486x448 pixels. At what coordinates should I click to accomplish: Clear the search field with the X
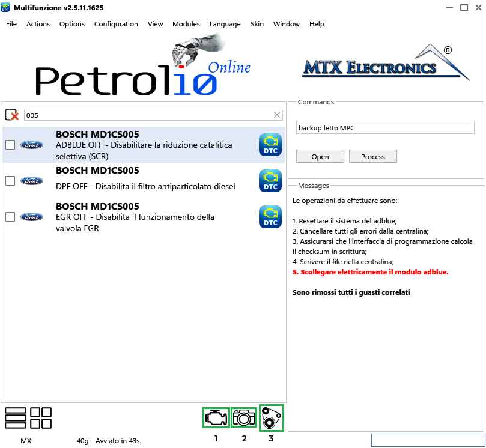[x=277, y=115]
